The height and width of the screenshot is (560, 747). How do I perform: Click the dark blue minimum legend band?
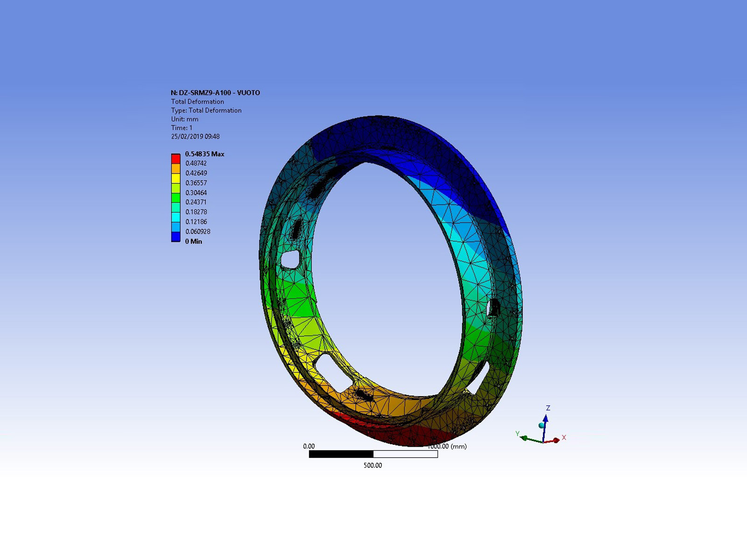(176, 237)
